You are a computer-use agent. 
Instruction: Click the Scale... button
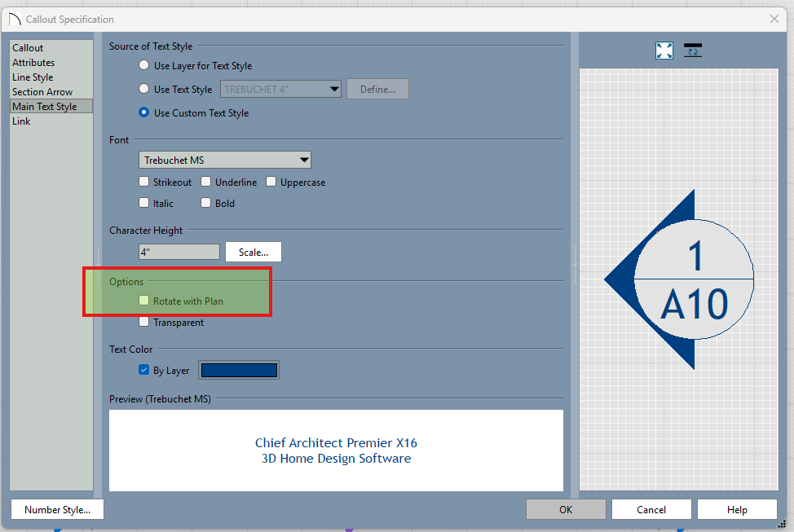(x=253, y=253)
